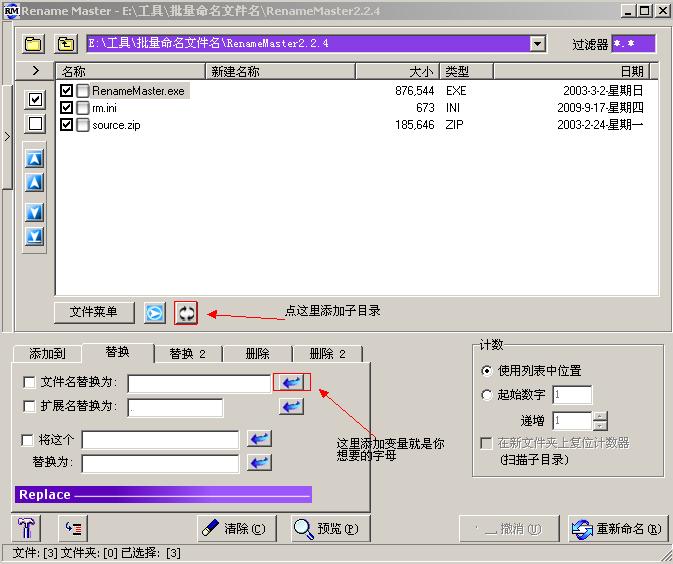
Task: Focus the 过滤器 filter input field
Action: click(x=633, y=44)
